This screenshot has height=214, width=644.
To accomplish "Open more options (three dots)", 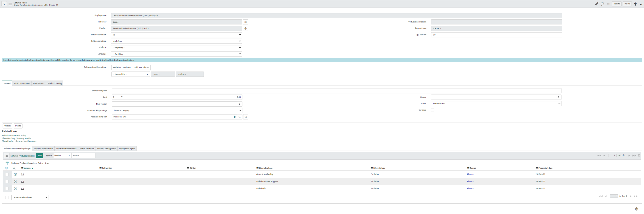I will (609, 4).
